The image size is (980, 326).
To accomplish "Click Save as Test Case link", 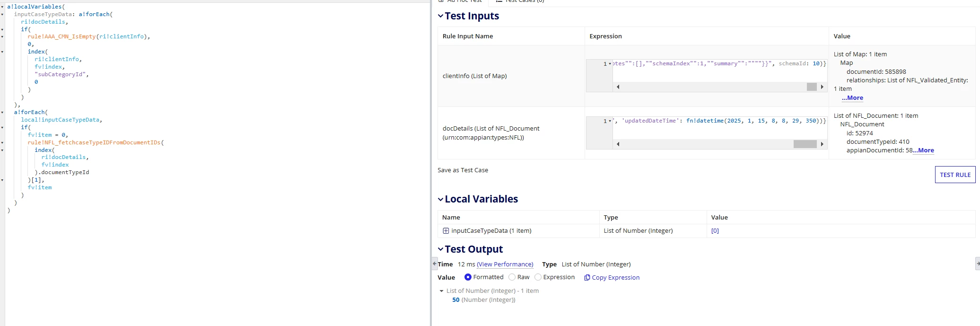I will [463, 170].
